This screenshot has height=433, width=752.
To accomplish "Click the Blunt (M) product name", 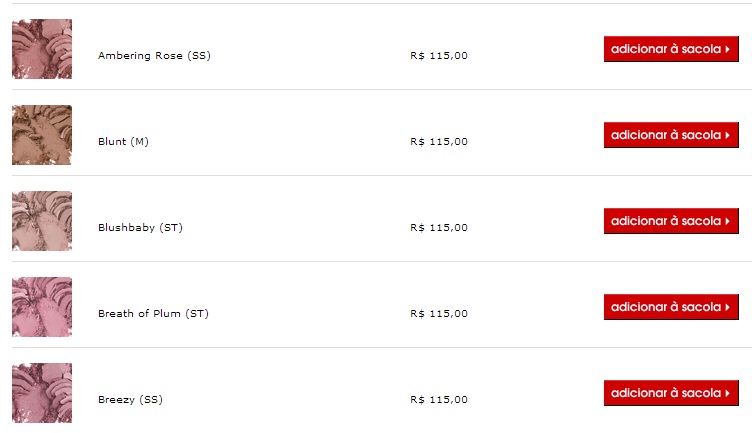I will point(123,142).
